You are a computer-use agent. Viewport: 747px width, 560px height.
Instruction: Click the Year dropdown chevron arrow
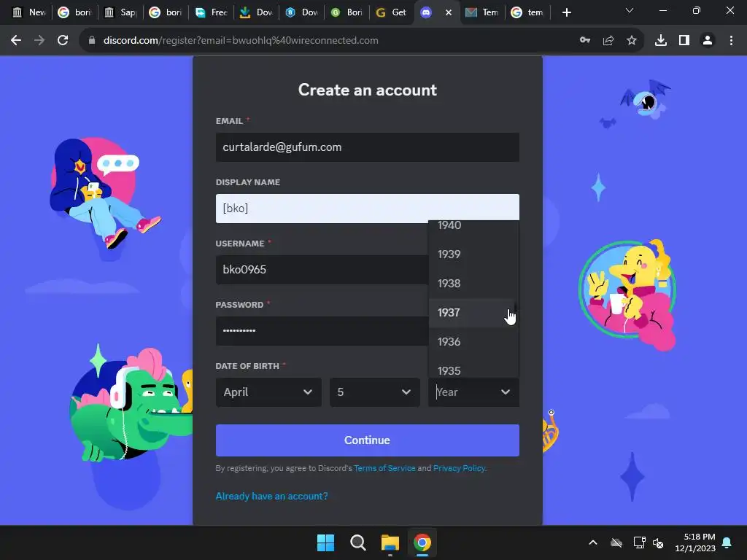tap(506, 392)
